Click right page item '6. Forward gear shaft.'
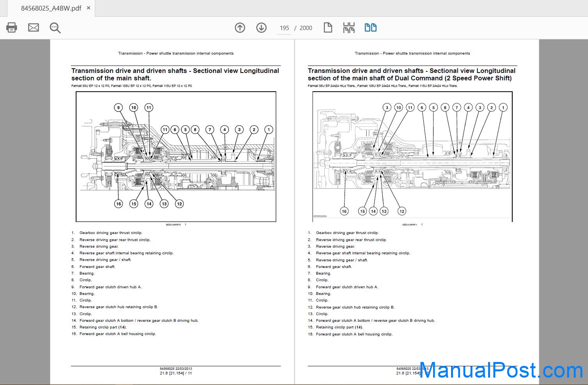The height and width of the screenshot is (385, 588). pyautogui.click(x=330, y=267)
